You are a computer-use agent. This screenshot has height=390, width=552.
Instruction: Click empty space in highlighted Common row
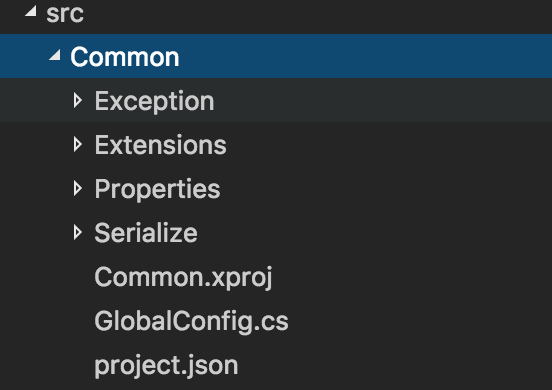[365, 56]
